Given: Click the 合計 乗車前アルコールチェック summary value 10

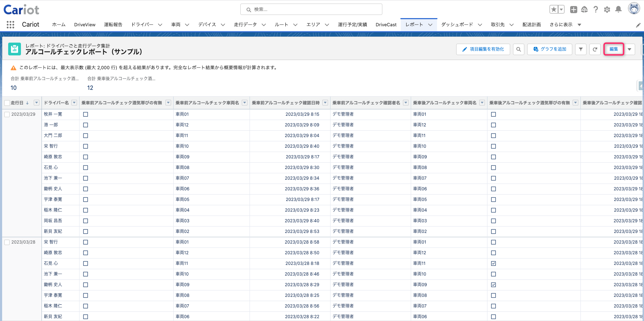Looking at the screenshot, I should [x=13, y=88].
